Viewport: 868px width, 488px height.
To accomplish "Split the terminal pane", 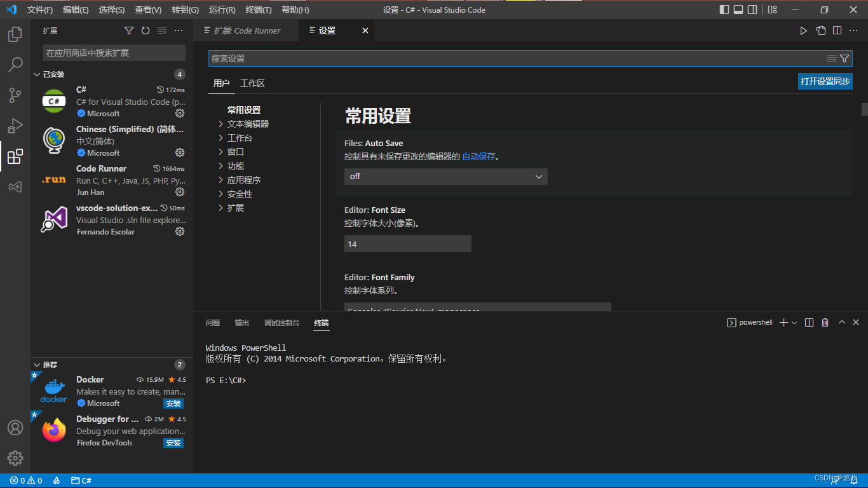I will (809, 323).
